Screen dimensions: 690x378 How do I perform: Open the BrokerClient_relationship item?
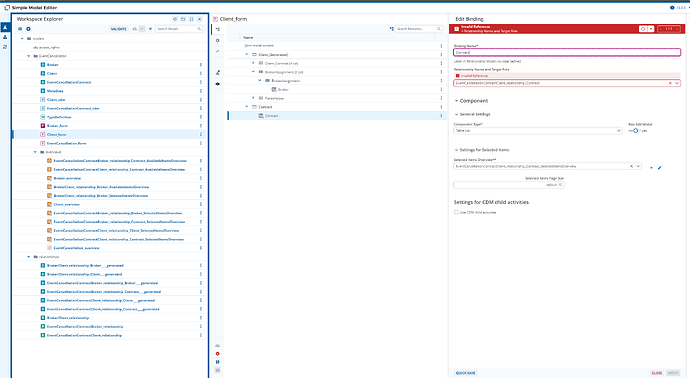68,318
